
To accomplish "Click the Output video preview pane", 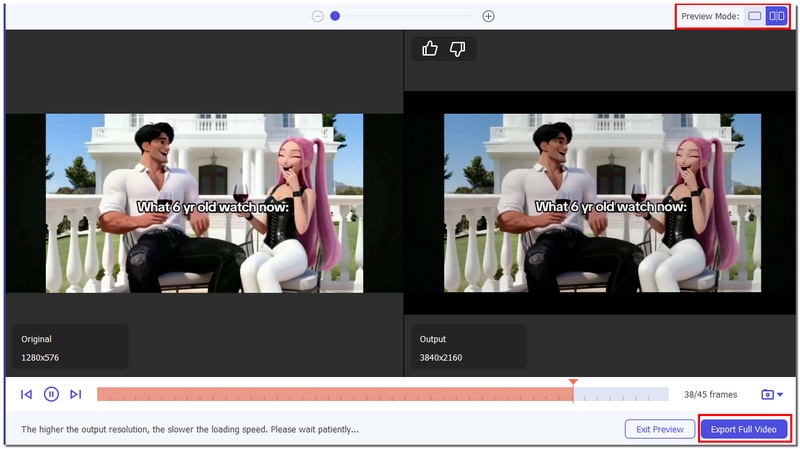I will (602, 203).
